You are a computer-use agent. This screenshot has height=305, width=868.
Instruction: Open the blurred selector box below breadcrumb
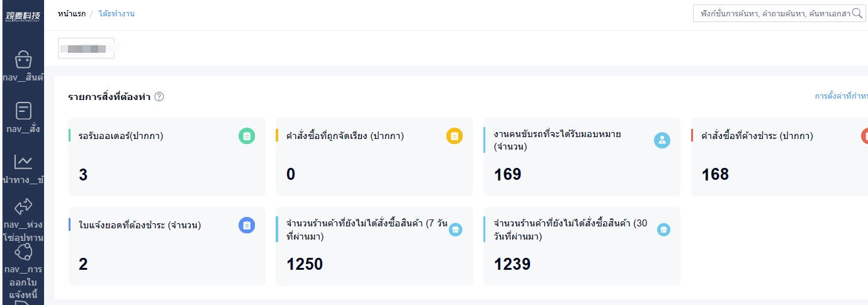[x=86, y=48]
